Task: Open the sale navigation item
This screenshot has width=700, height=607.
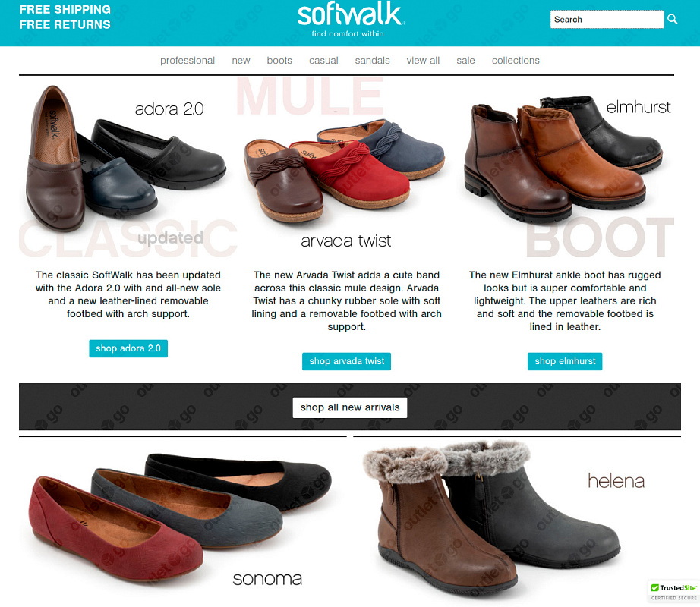Action: (x=465, y=61)
